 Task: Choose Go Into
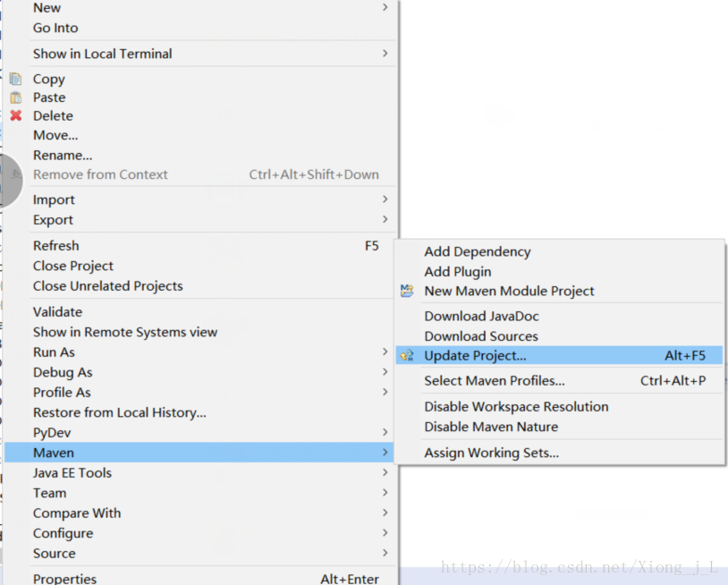(201, 28)
